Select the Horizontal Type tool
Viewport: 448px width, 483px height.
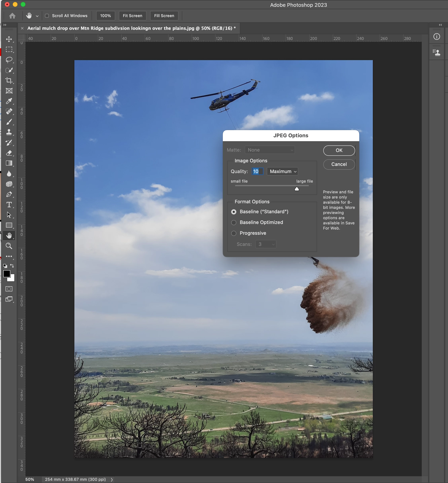click(9, 204)
